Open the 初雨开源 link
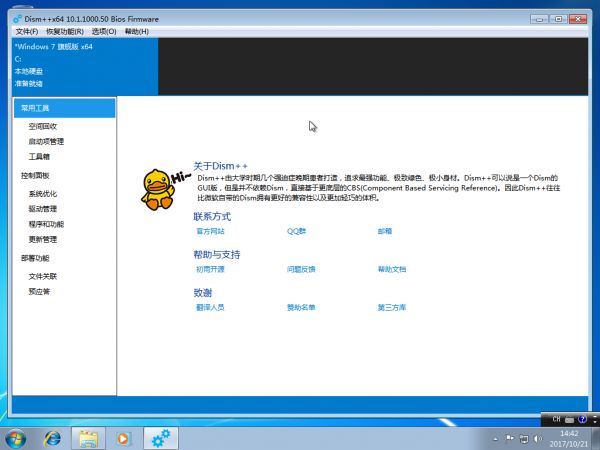This screenshot has width=600, height=450. click(x=210, y=269)
